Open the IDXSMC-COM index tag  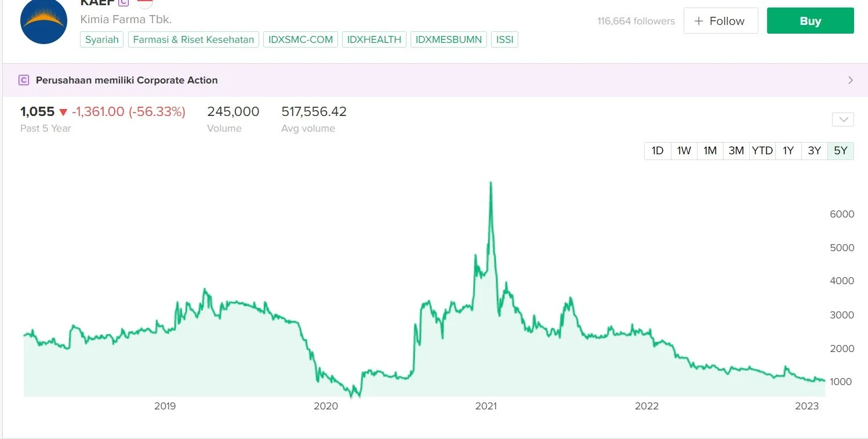click(301, 39)
